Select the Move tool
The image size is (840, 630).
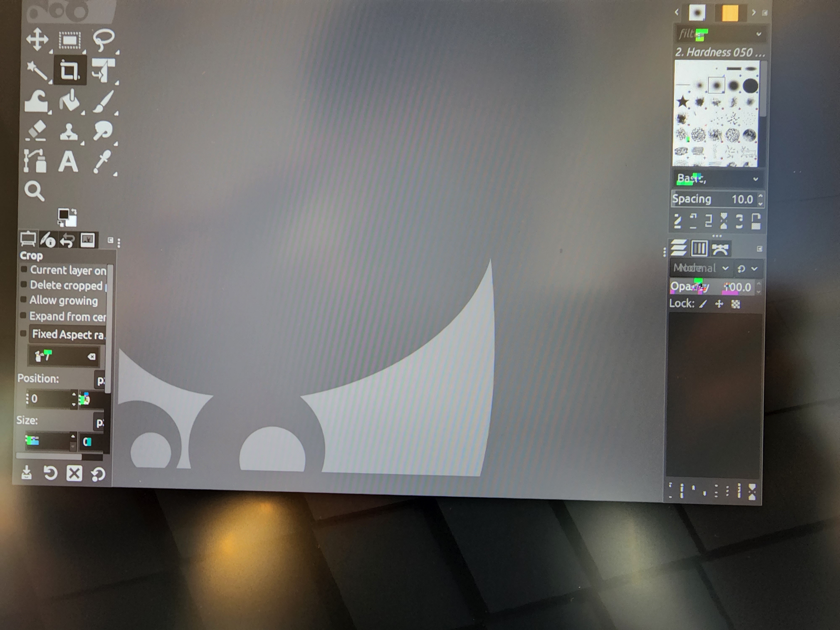[x=37, y=39]
